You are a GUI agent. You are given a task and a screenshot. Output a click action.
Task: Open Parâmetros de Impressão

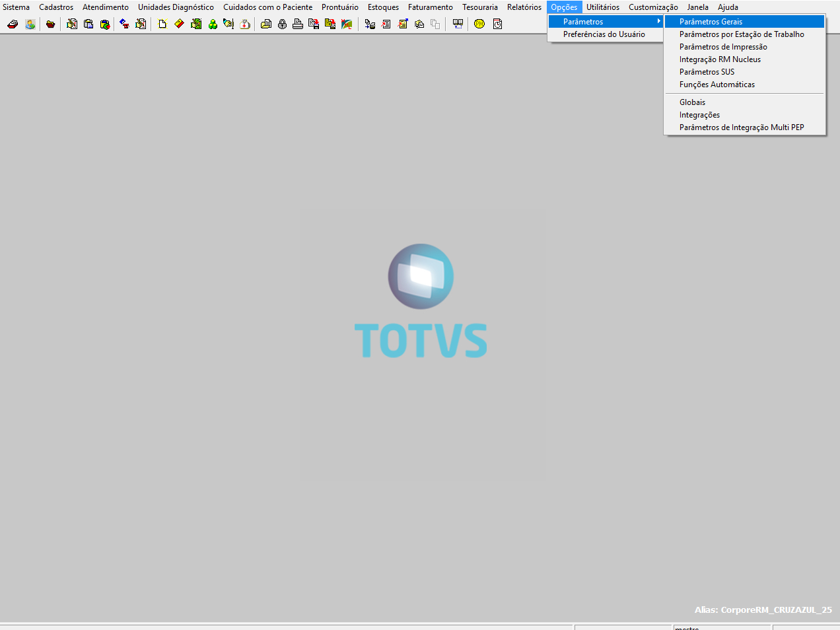[744, 47]
